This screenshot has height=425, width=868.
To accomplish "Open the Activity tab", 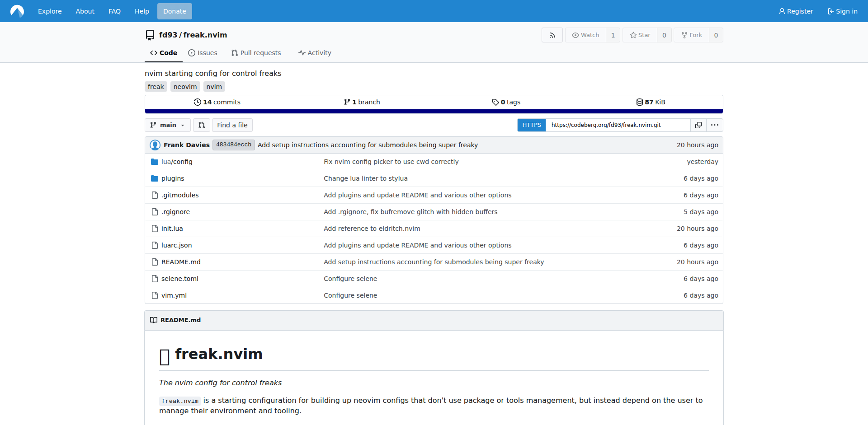I will (315, 53).
